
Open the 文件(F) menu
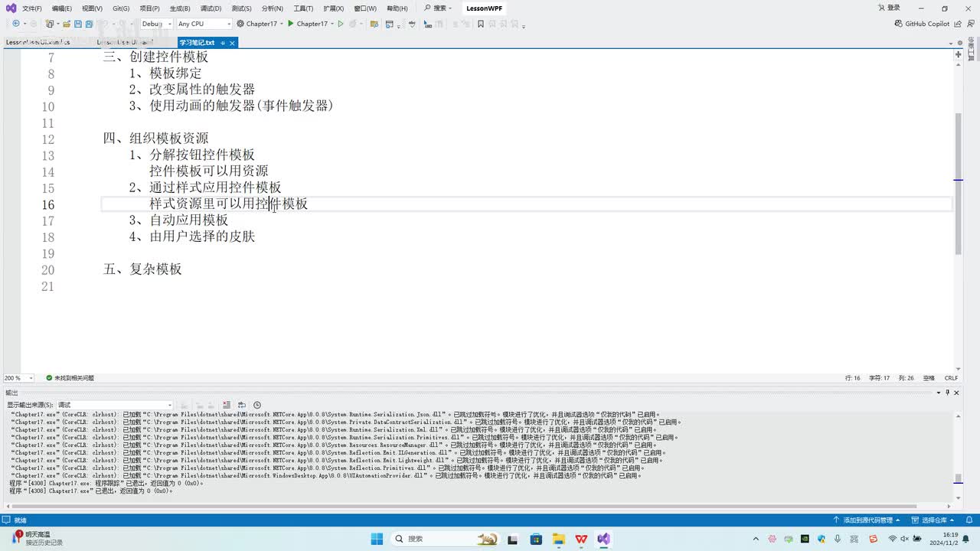click(x=32, y=8)
